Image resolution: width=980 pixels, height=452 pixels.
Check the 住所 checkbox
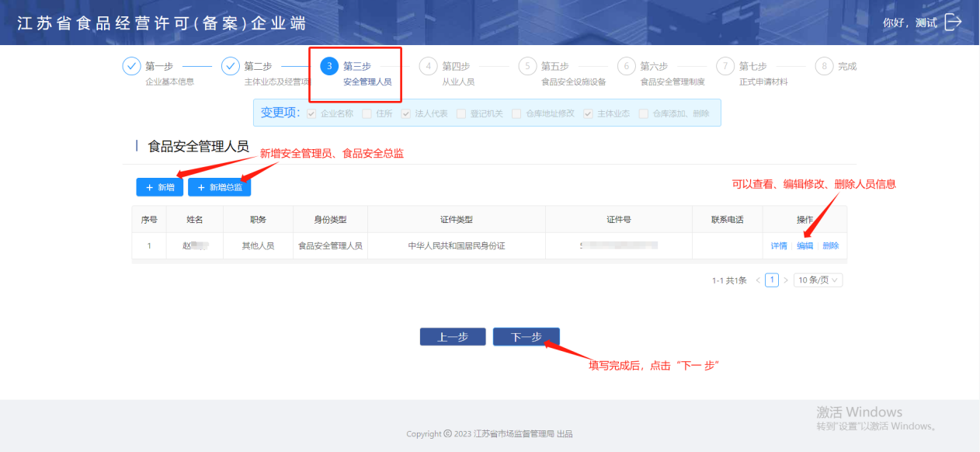pos(367,113)
